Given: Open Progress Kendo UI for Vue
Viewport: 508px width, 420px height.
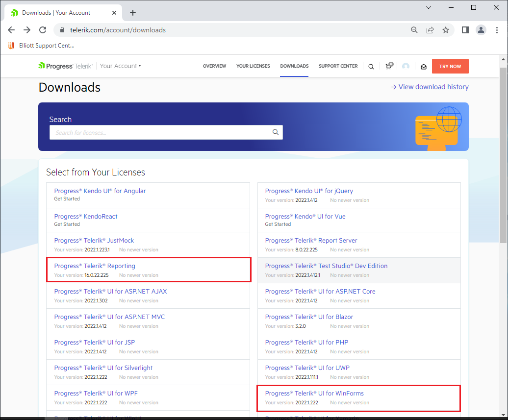Looking at the screenshot, I should [305, 217].
